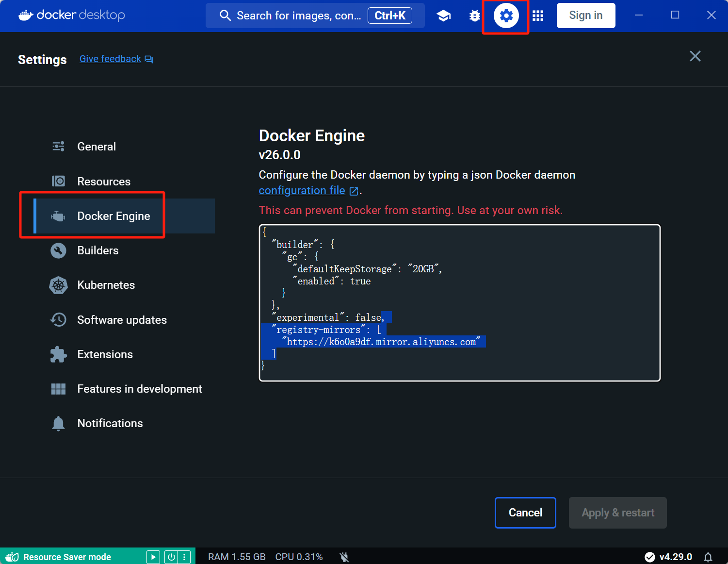Click the Features in development grid icon
This screenshot has height=564, width=728.
[58, 389]
